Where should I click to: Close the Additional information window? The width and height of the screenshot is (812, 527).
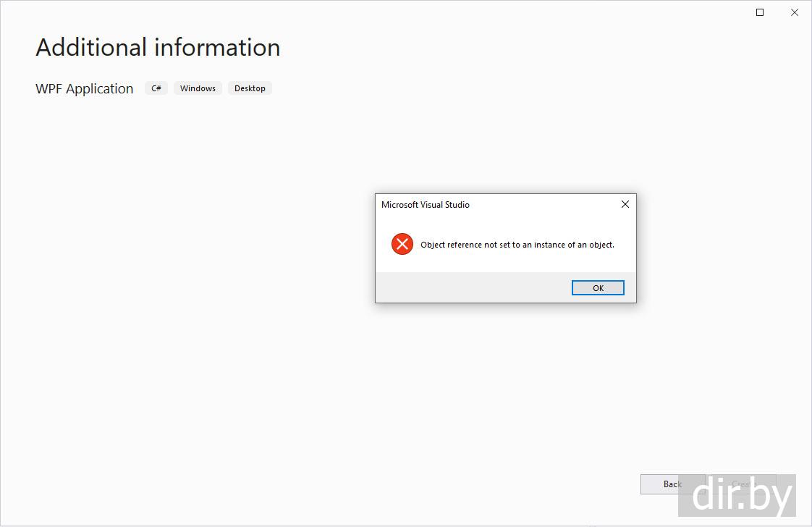pyautogui.click(x=795, y=12)
